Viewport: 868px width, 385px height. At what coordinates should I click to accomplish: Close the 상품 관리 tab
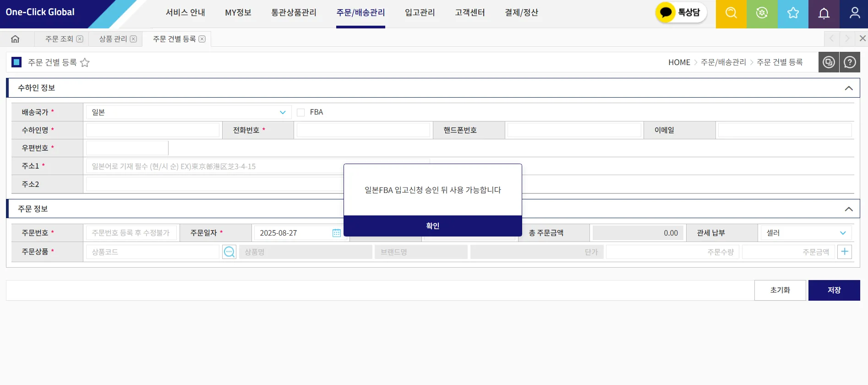click(133, 39)
